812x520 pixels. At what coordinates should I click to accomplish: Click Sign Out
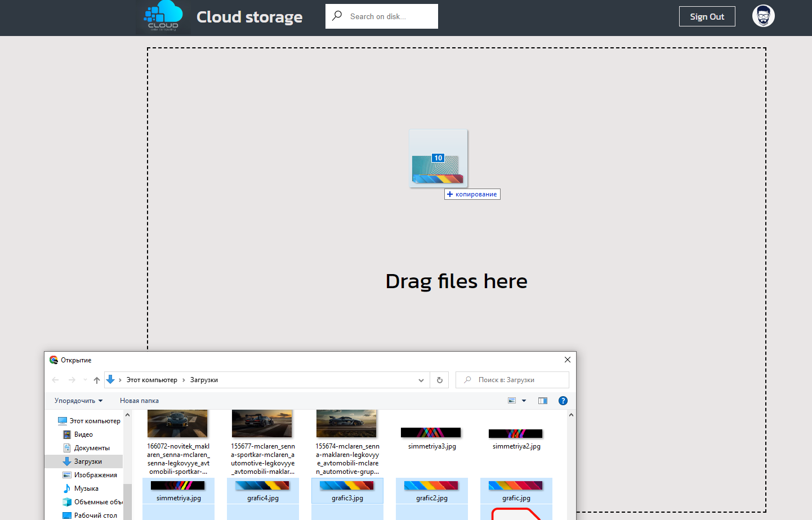tap(707, 16)
